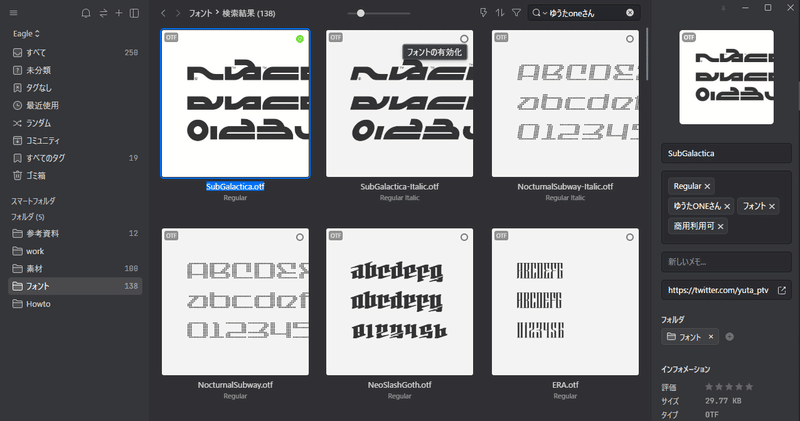Remove the 商用利用可 tag
800x421 pixels.
click(720, 227)
